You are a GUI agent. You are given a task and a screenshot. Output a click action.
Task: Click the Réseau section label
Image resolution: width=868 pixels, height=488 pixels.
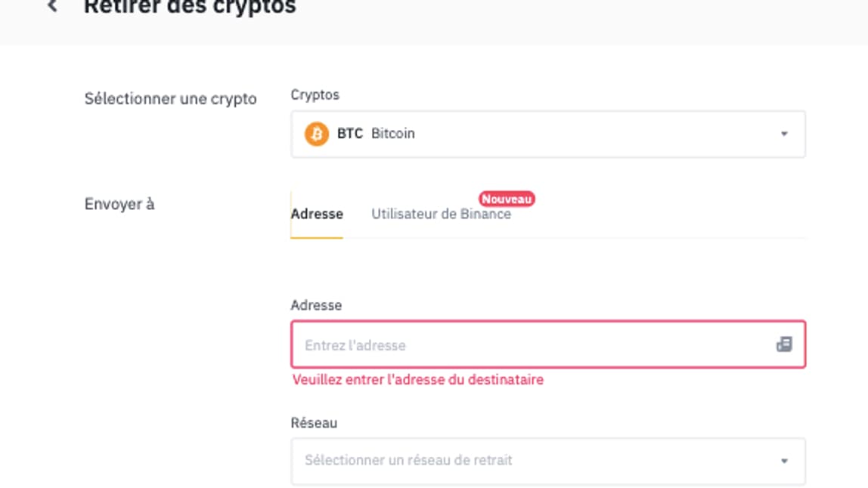[x=311, y=425]
